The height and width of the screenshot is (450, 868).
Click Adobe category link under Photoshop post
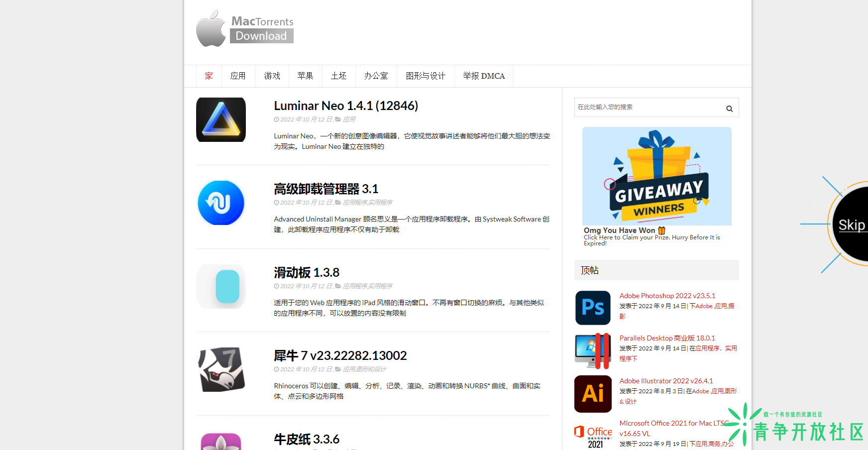coord(704,306)
